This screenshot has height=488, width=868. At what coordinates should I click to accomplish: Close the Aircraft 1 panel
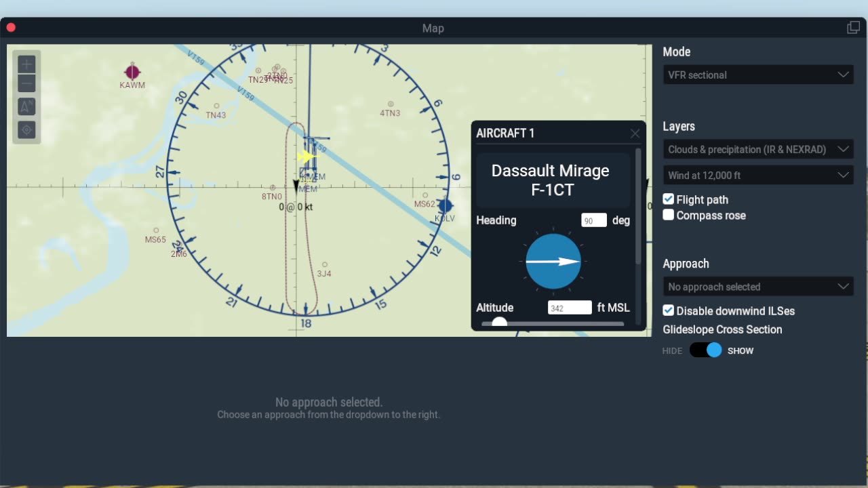(635, 134)
